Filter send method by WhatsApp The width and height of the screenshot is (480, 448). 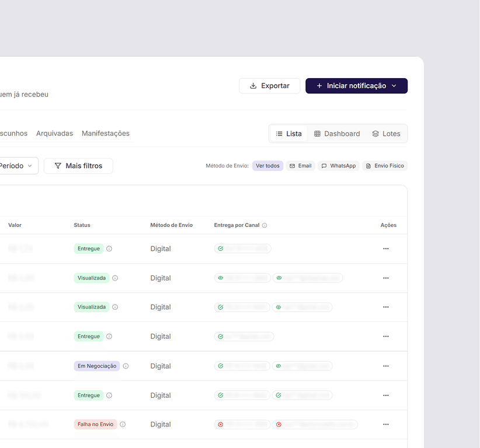(339, 166)
